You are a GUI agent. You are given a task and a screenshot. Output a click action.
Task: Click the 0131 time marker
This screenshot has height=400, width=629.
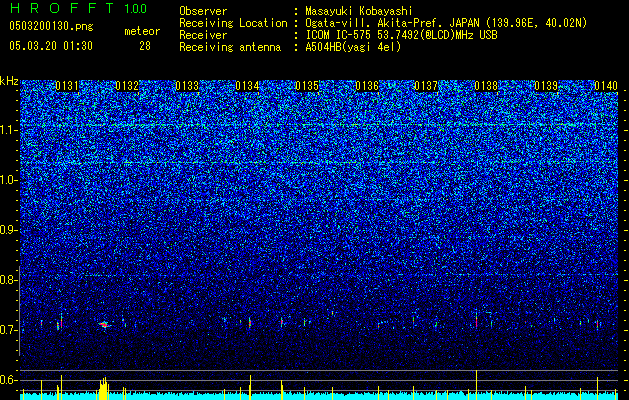pyautogui.click(x=67, y=86)
